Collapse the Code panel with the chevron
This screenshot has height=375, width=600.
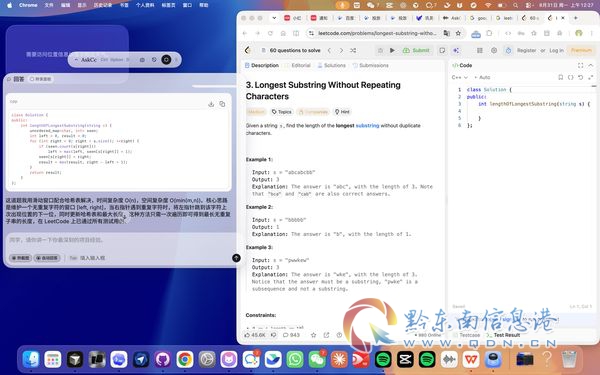coord(590,65)
